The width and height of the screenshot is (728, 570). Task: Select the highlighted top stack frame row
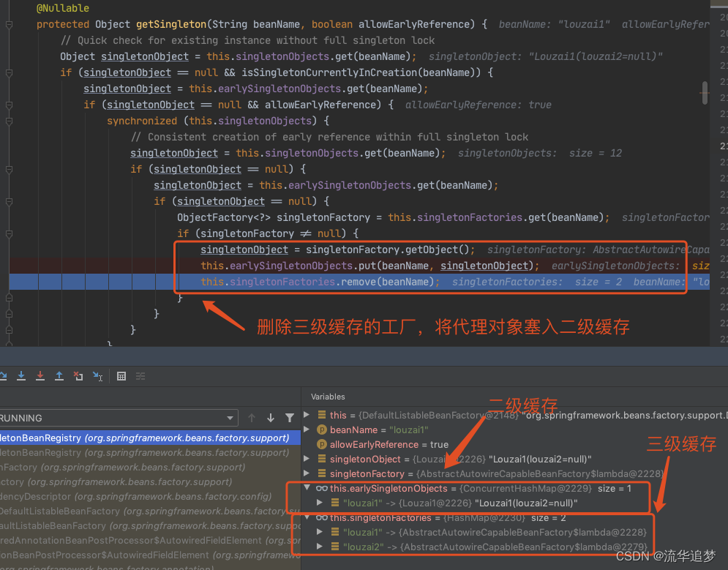[x=150, y=438]
